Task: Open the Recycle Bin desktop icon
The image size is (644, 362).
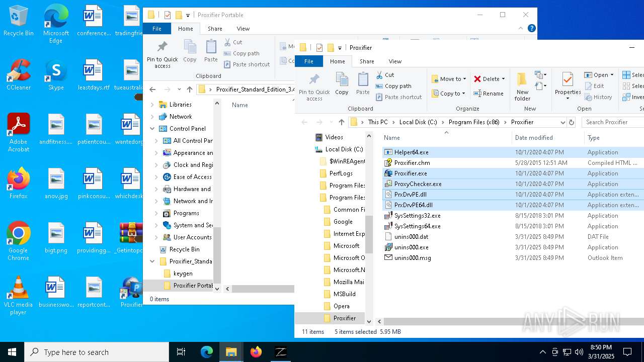Action: click(x=19, y=21)
